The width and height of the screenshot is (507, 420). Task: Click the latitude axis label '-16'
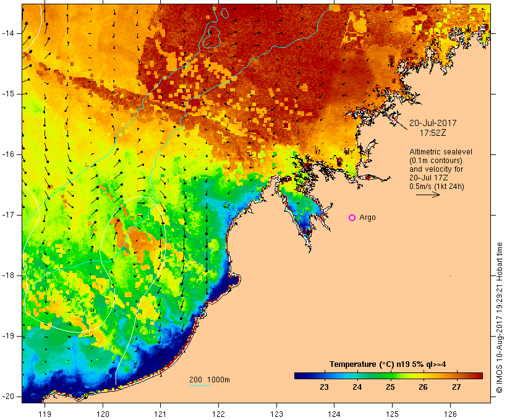point(8,154)
